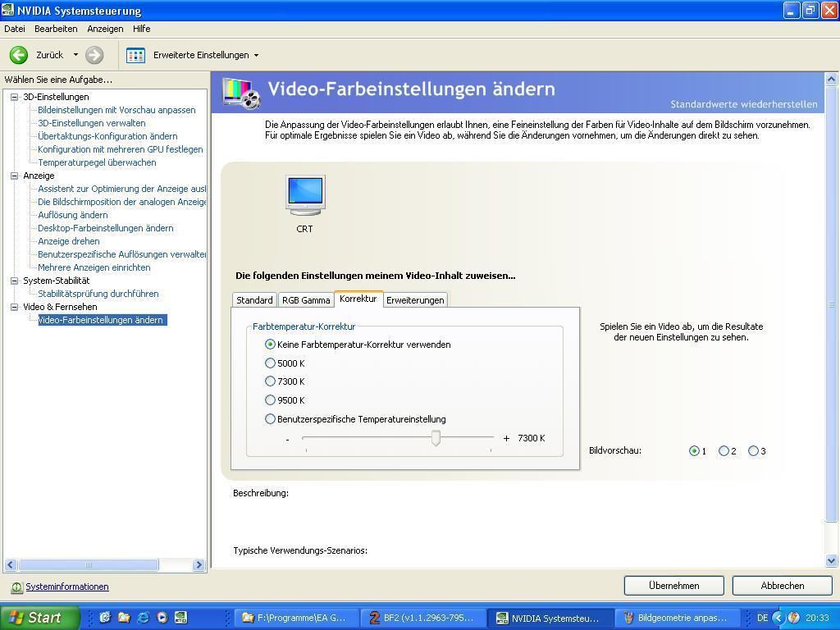This screenshot has height=630, width=840.
Task: Open Auflösung ändern in the tree
Action: coord(73,215)
